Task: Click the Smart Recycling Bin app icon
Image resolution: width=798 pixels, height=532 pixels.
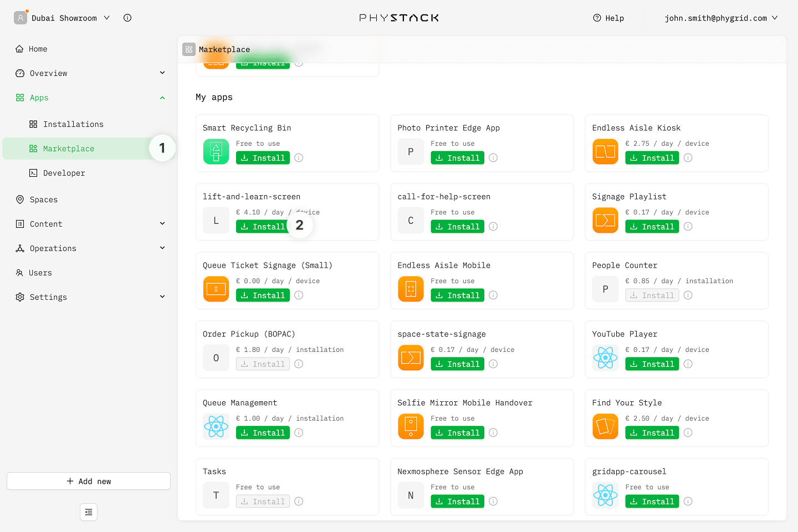Action: tap(216, 151)
